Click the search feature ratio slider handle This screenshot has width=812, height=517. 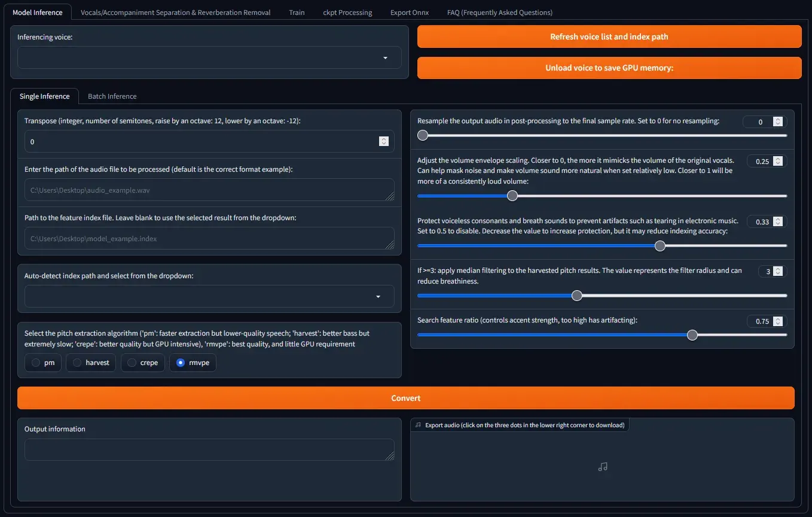point(692,335)
